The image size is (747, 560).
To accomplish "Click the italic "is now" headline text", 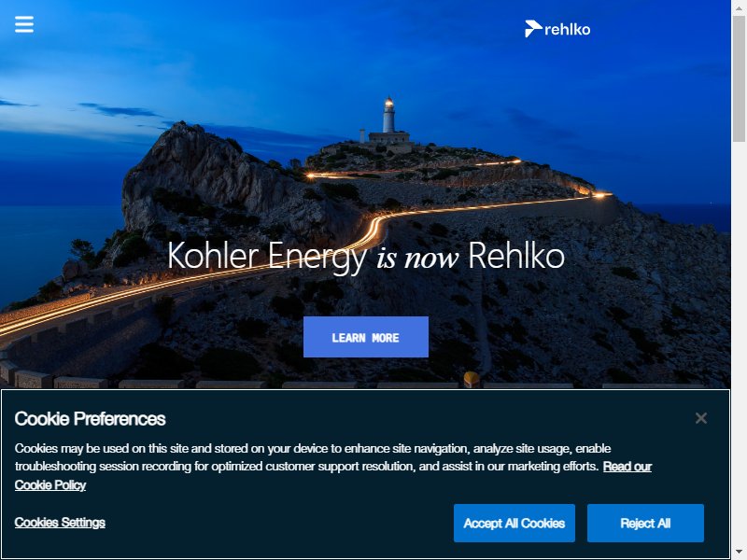I will 417,259.
